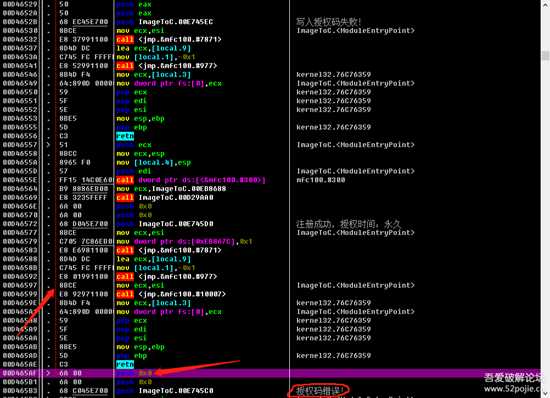Screen dimensions: 550x398
Task: Click the comment 注册成功, 授权时间: 永久
Action: click(349, 224)
